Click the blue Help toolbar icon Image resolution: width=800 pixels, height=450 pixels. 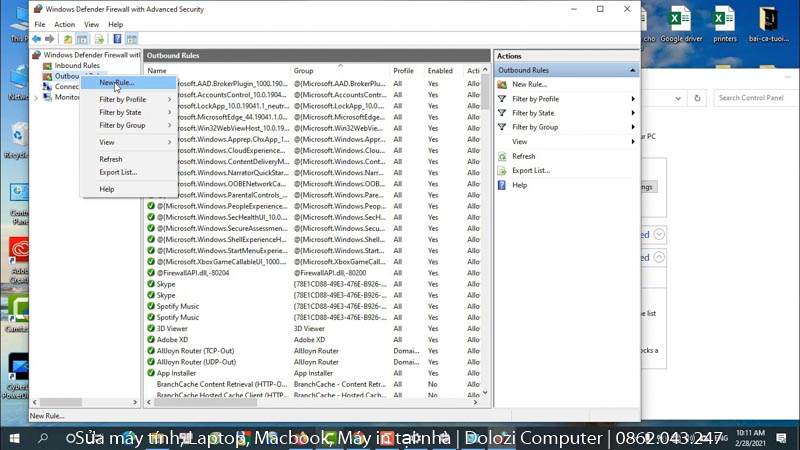click(x=117, y=39)
